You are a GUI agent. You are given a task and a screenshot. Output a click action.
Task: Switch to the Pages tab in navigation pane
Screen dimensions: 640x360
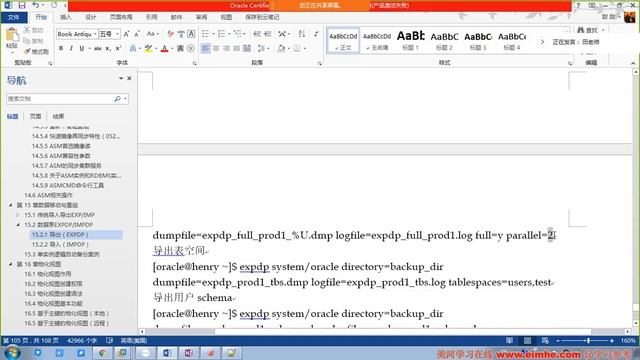[36, 116]
